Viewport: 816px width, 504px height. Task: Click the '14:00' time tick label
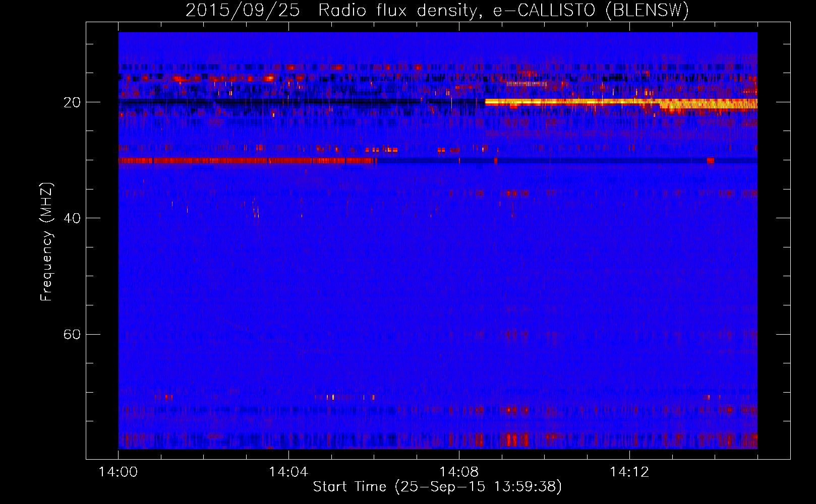tap(118, 472)
